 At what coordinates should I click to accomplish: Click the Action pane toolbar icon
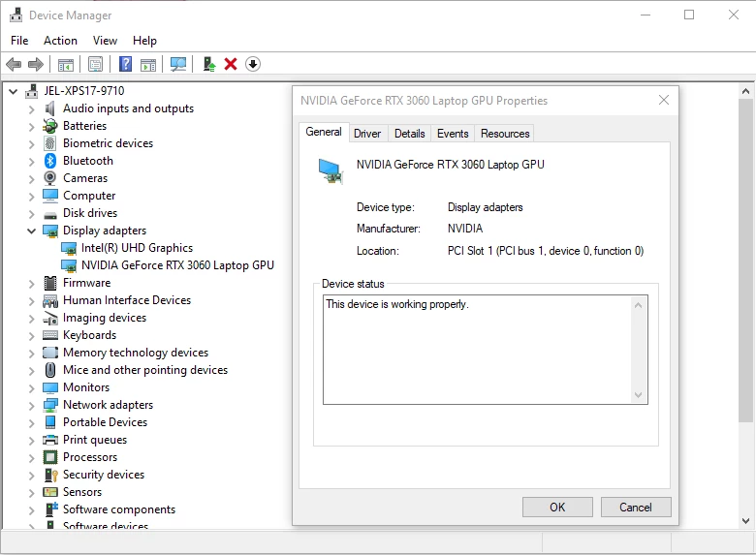(x=148, y=64)
